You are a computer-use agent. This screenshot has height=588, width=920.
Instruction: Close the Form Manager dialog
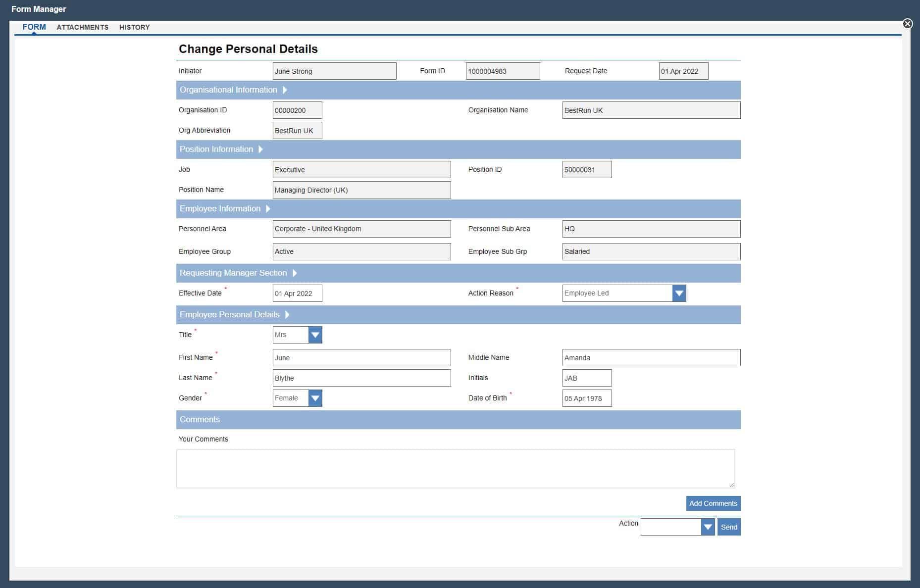click(x=907, y=24)
